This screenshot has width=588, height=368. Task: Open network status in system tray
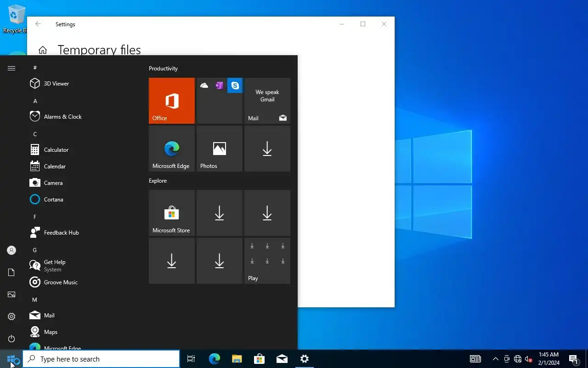(x=518, y=359)
